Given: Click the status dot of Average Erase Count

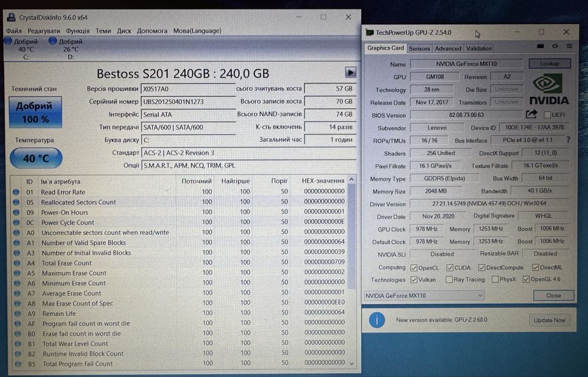Looking at the screenshot, I should pos(17,293).
